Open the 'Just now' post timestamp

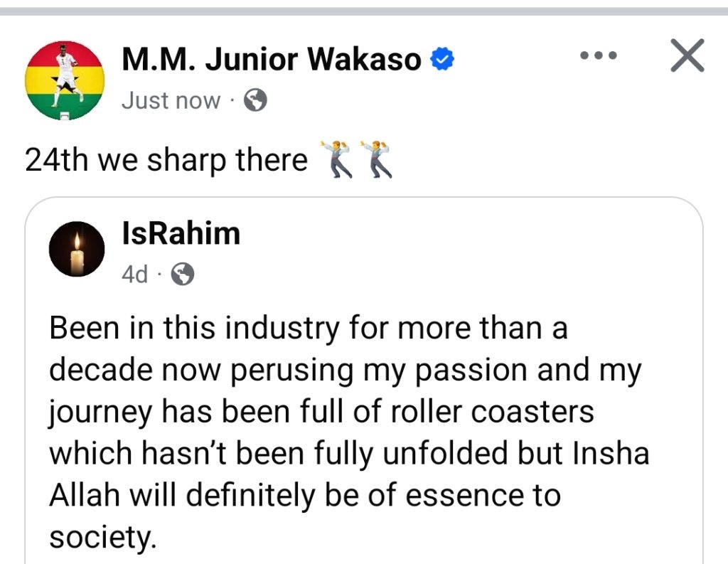tap(171, 100)
